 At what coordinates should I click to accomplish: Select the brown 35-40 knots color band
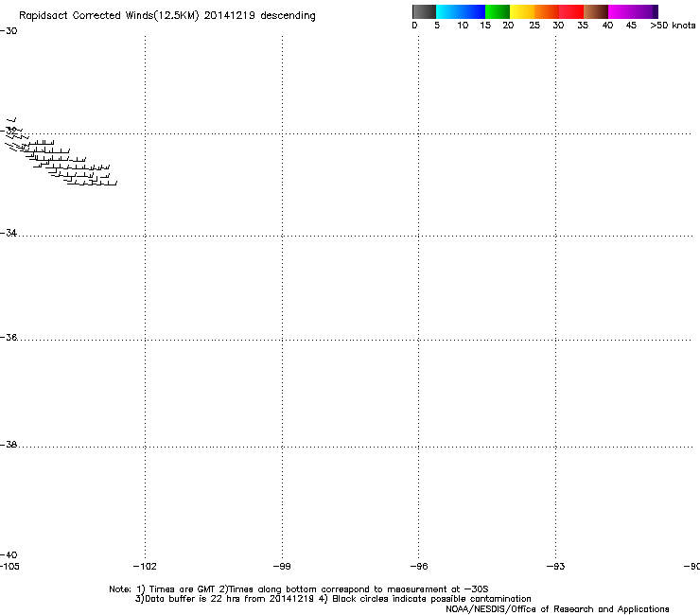(x=596, y=11)
